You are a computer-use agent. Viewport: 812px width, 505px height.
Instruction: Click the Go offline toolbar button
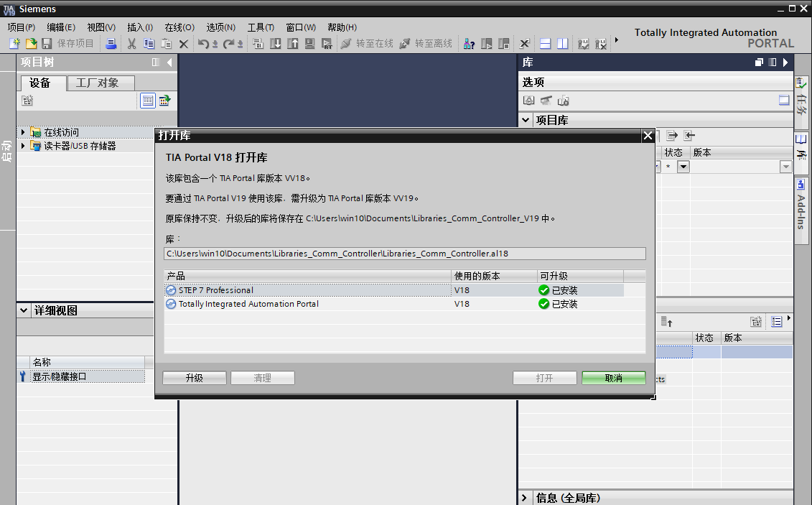(x=426, y=44)
